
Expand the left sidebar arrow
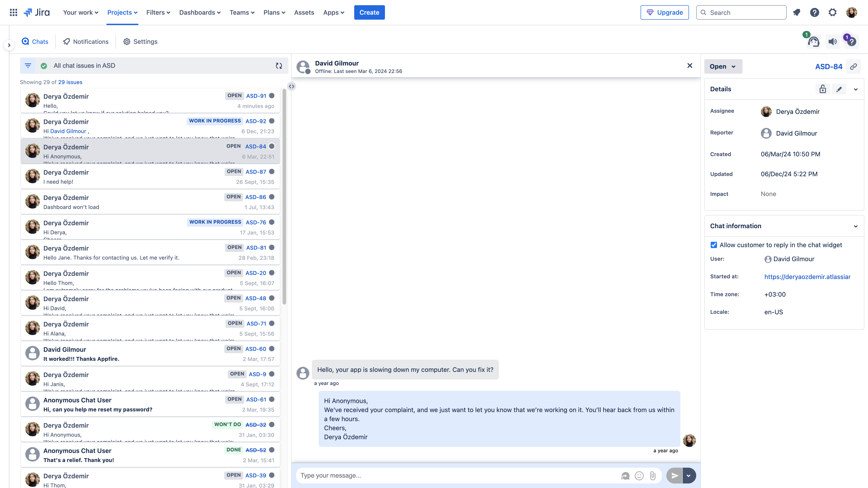9,45
